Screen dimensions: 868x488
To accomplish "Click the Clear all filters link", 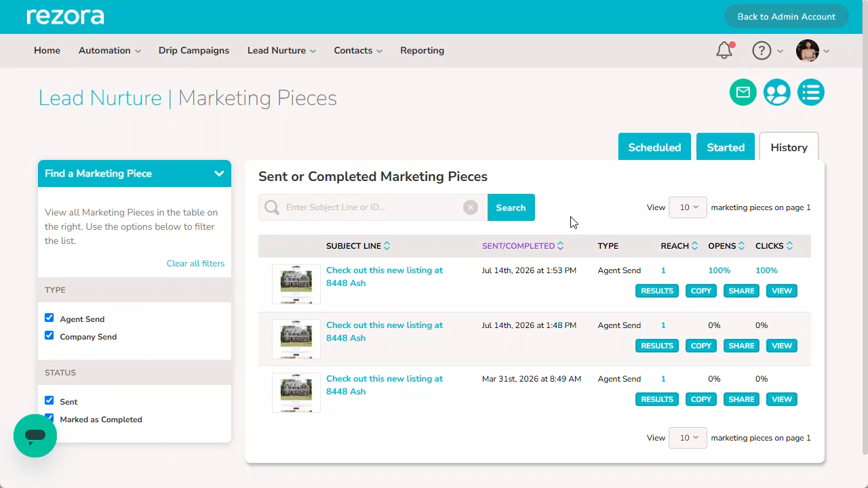I will tap(195, 263).
